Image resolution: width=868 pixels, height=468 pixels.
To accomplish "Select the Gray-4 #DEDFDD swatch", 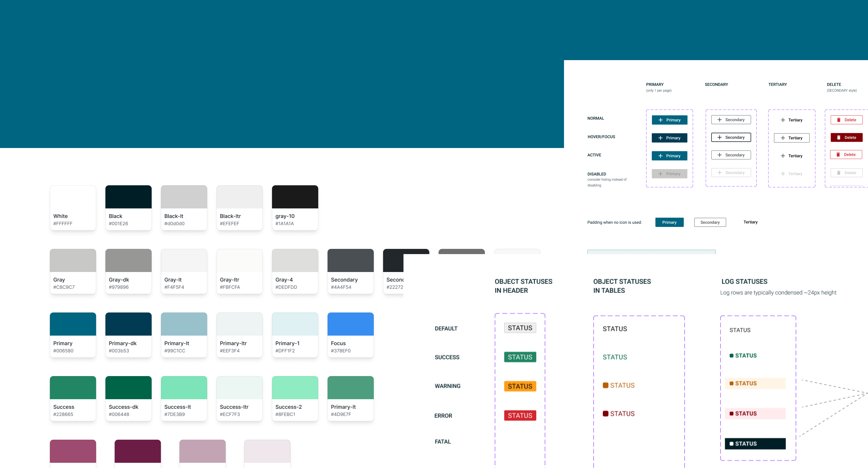I will pyautogui.click(x=295, y=271).
